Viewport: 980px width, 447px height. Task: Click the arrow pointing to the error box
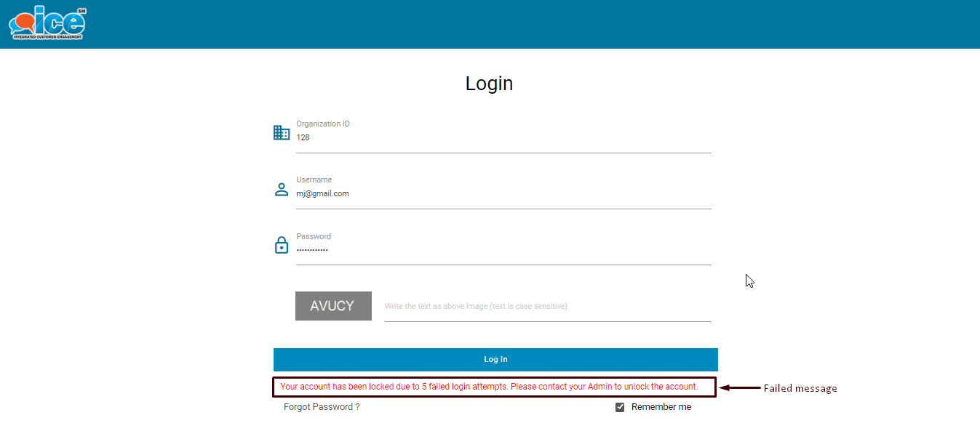click(739, 388)
